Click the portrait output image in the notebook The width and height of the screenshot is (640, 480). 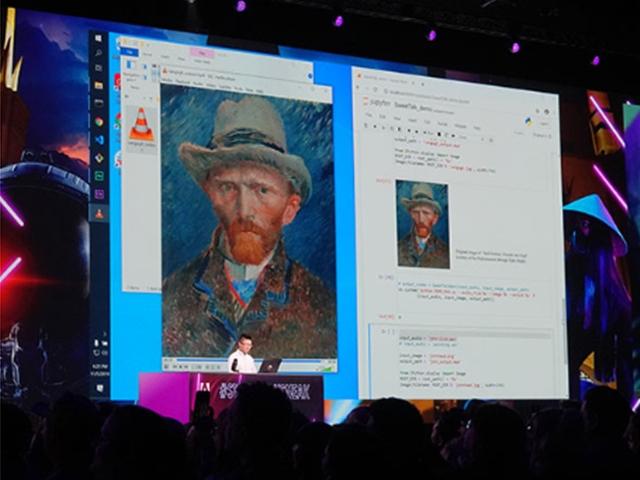[x=422, y=224]
